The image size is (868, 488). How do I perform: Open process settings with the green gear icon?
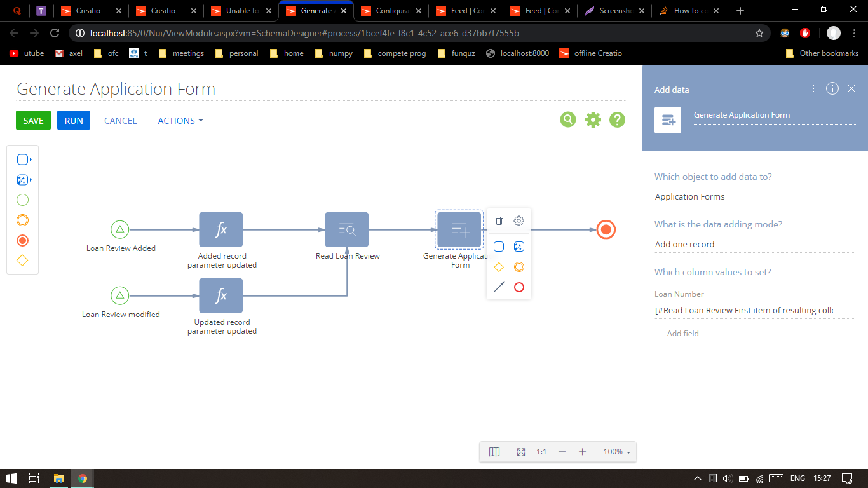coord(593,119)
